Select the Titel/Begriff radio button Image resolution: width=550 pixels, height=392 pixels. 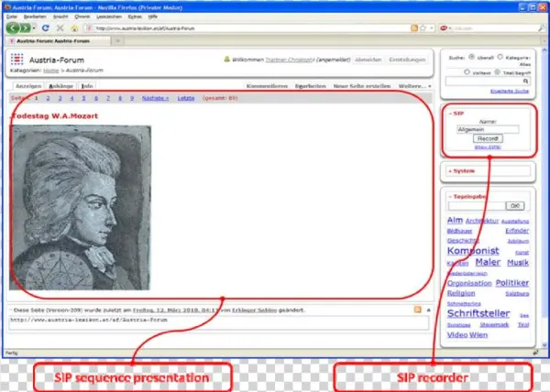pos(498,72)
